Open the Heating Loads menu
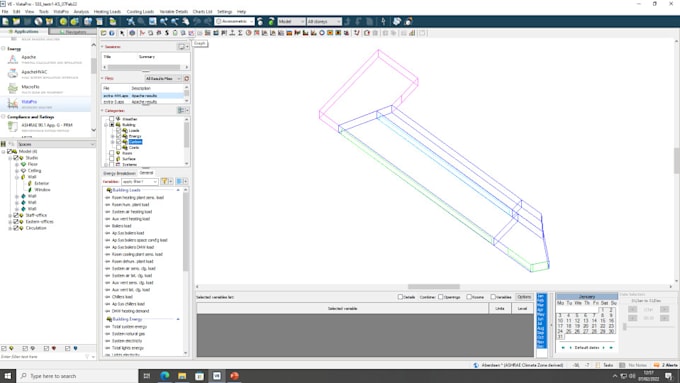The image size is (680, 383). click(107, 12)
